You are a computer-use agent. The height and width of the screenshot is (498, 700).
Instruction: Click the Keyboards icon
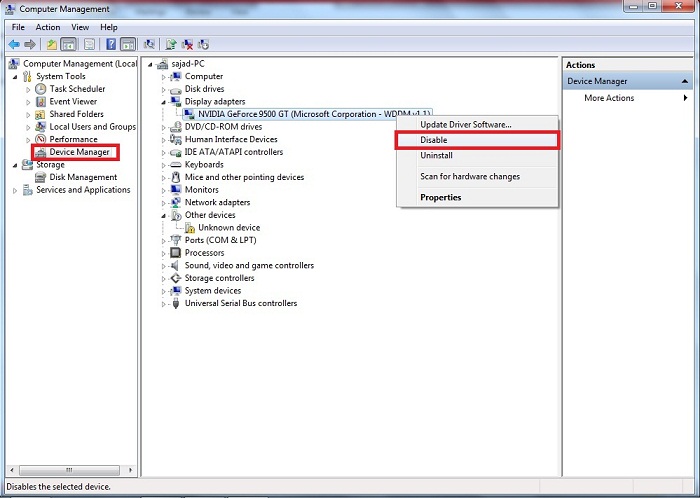176,165
